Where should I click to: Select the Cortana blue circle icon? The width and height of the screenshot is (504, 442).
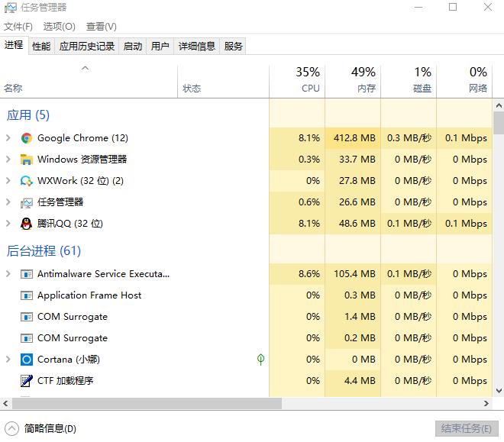[27, 360]
